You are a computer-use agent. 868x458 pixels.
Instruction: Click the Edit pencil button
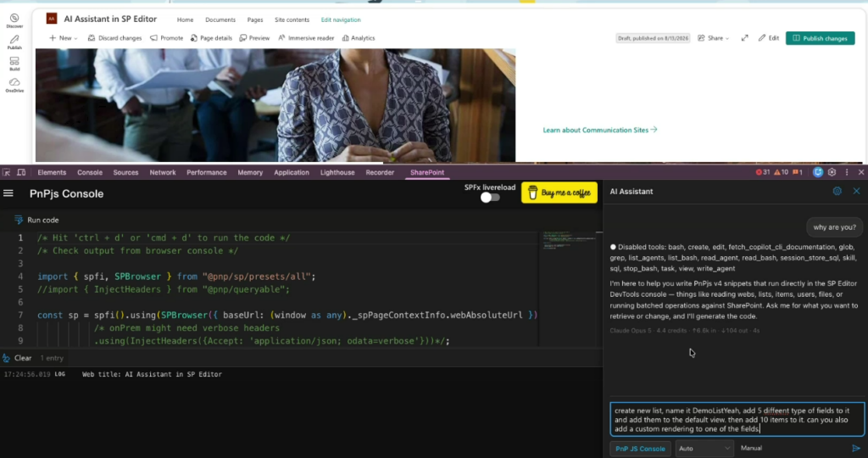coord(768,38)
